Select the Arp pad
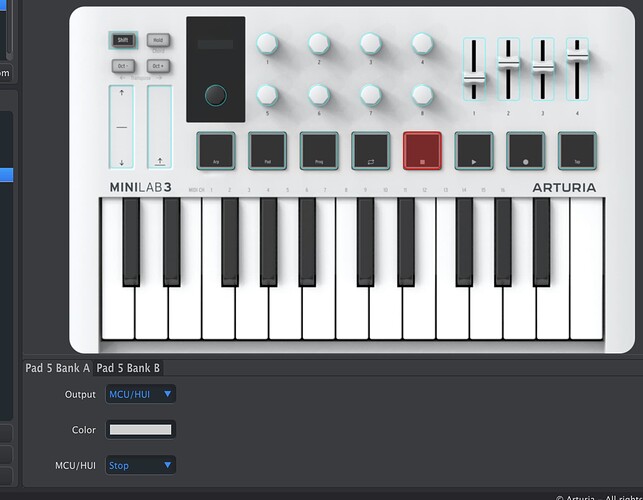Screen dimensions: 643x500 [x=216, y=151]
